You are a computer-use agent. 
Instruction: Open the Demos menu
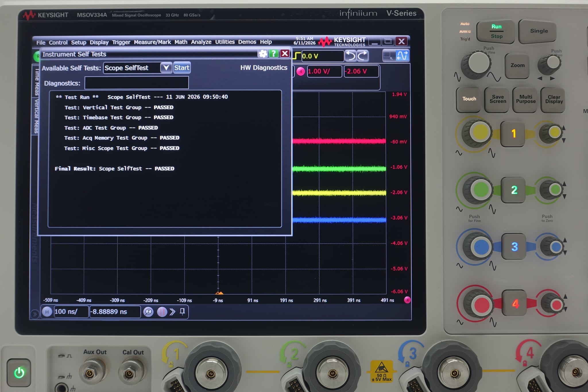click(247, 42)
